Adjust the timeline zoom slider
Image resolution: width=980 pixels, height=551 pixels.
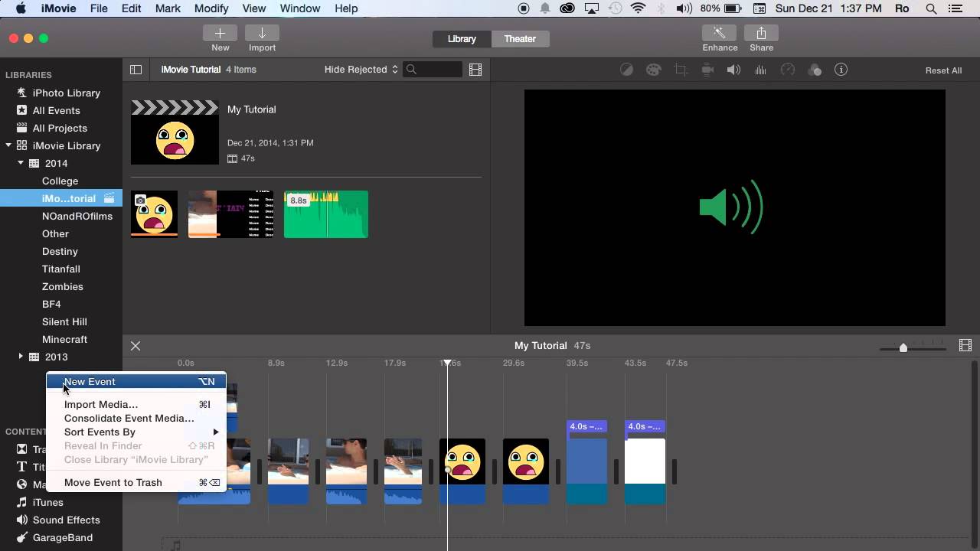coord(903,347)
